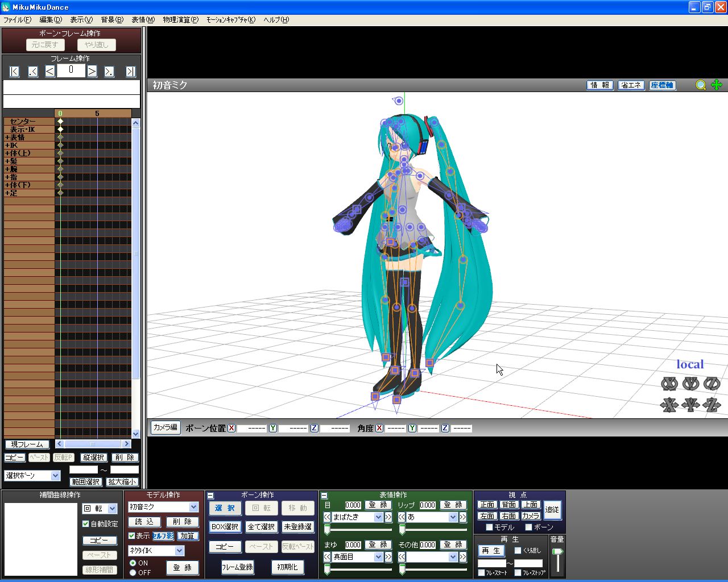This screenshot has width=728, height=582.
Task: Select previous lip morph (<<)
Action: click(x=402, y=517)
